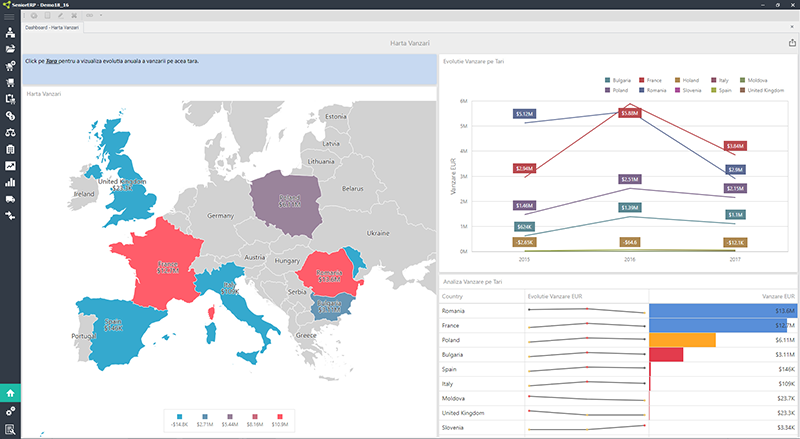Open the toolbar dropdown arrow
This screenshot has width=800, height=439.
[x=101, y=15]
